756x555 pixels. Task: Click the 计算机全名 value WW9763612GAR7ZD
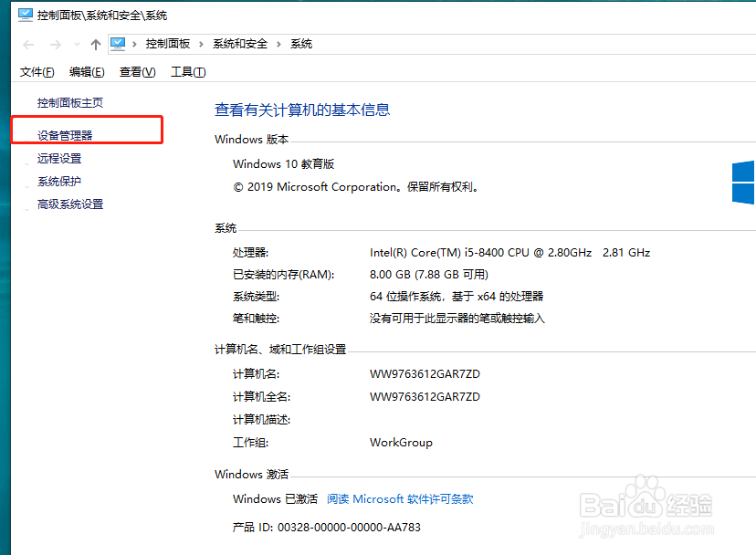click(425, 397)
